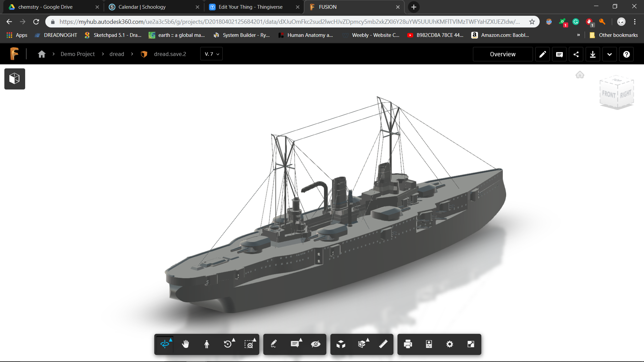The height and width of the screenshot is (362, 644).
Task: Click the address bar URL
Action: pos(290,22)
